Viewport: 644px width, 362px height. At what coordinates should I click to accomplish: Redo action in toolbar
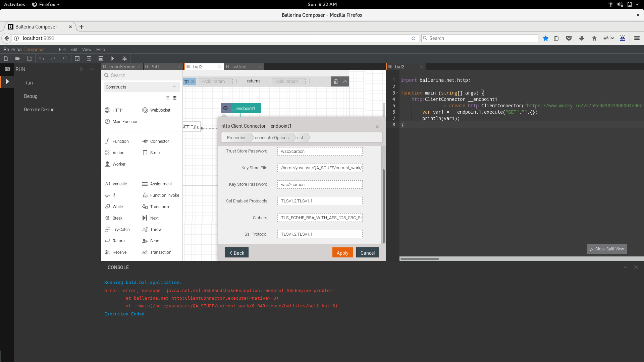coord(53,59)
